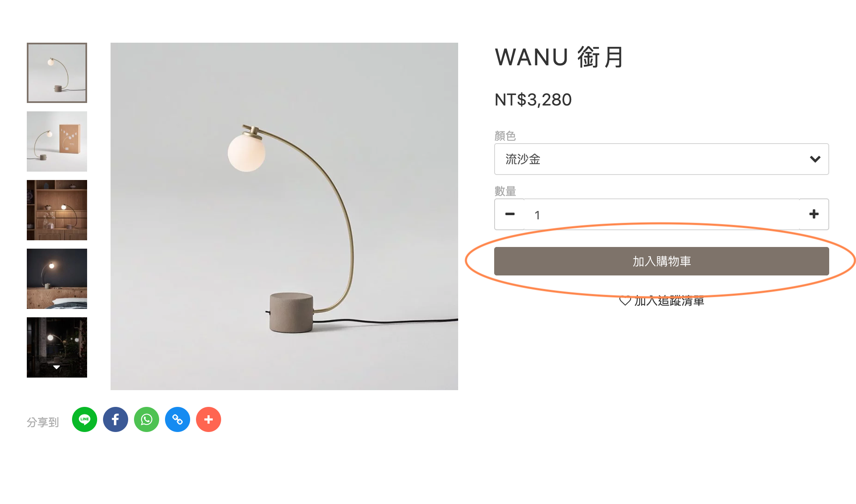Share product via WhatsApp icon
This screenshot has height=504, width=856.
pos(147,419)
